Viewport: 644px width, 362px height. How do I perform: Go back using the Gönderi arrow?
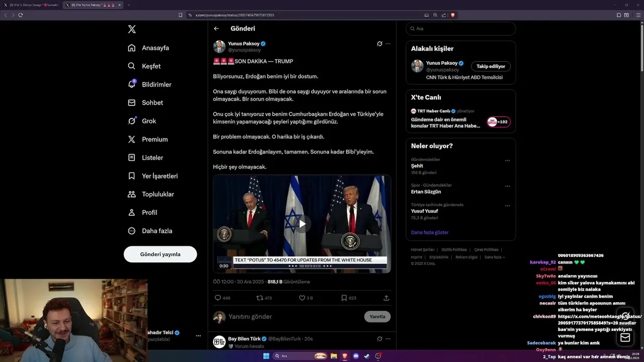coord(216,29)
